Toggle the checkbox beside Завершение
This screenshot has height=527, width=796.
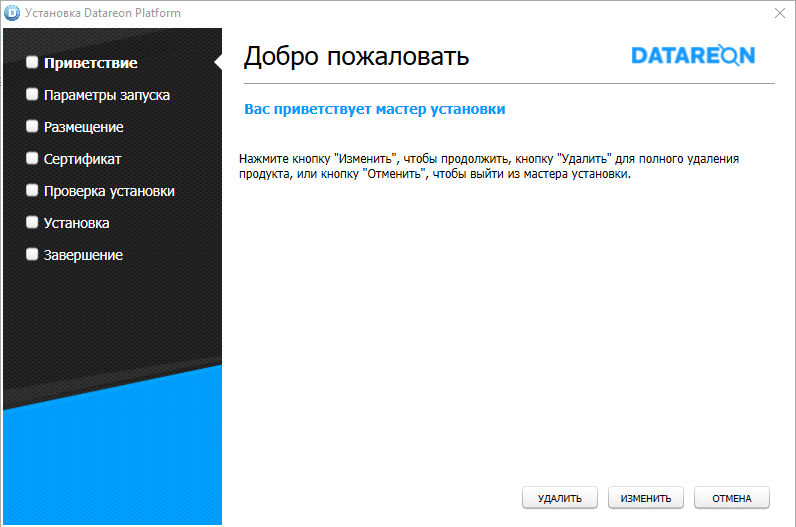point(32,255)
